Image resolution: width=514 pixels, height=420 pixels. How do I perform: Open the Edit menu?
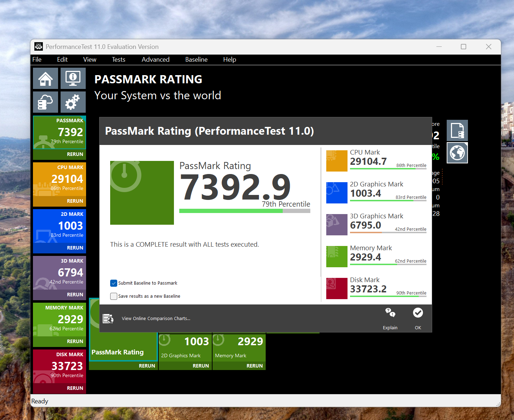coord(62,60)
